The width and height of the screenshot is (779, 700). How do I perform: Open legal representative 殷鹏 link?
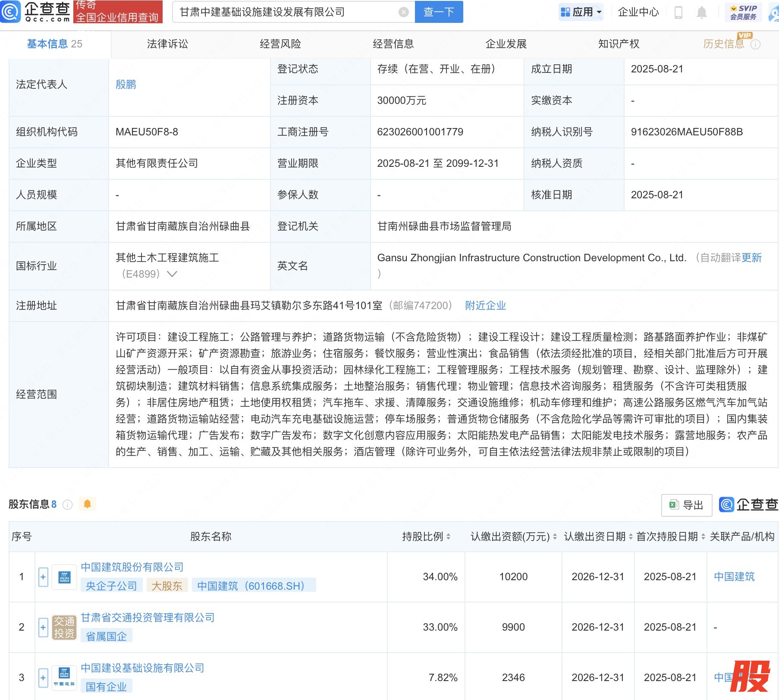[126, 84]
